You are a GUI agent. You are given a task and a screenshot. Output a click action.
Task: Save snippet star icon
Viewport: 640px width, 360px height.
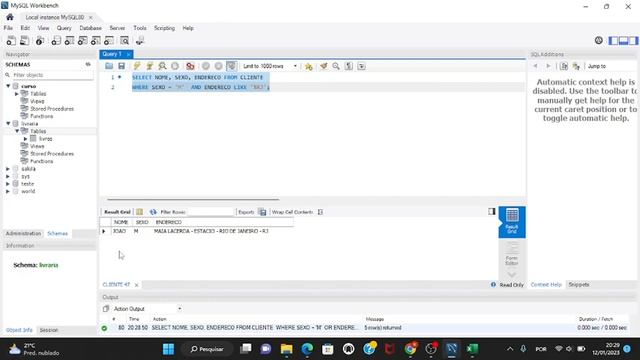coord(309,66)
